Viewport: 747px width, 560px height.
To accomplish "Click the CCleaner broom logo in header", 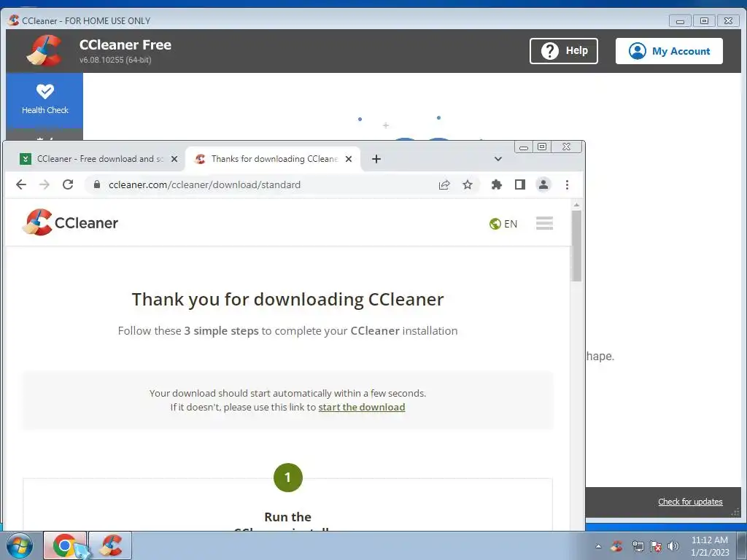I will [x=44, y=50].
